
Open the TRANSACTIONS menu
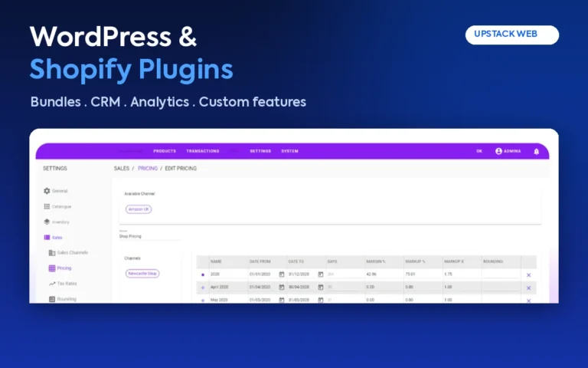click(202, 151)
